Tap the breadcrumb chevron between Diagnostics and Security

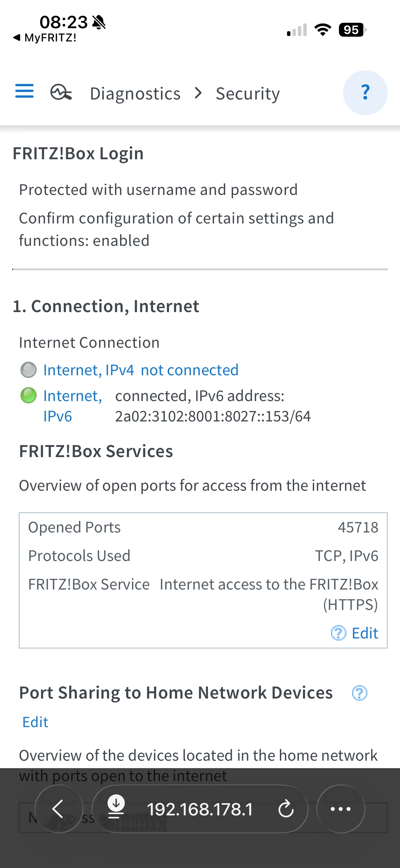(198, 93)
